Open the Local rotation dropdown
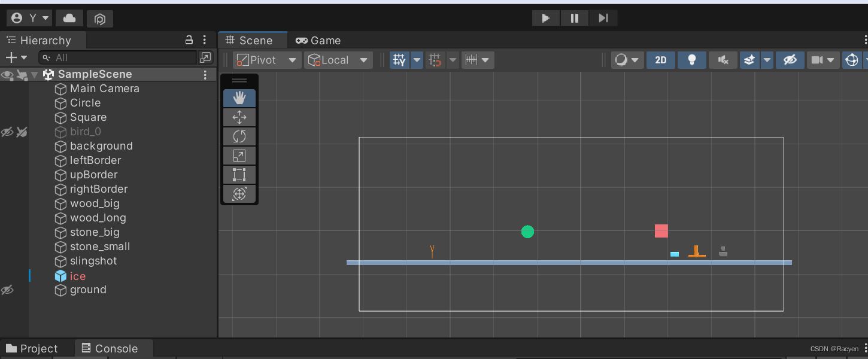This screenshot has width=868, height=359. tap(338, 60)
